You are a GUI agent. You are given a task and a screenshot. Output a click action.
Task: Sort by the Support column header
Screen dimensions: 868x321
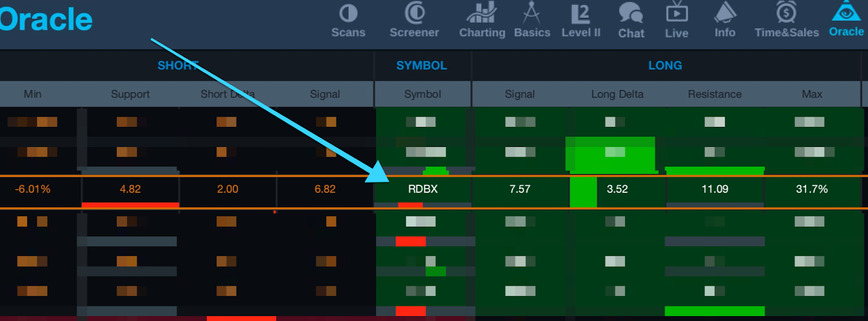(130, 94)
